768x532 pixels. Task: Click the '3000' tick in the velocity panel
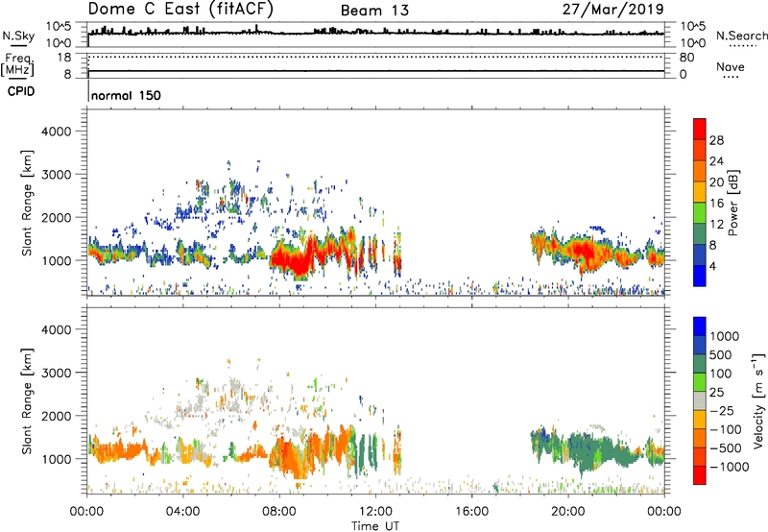coord(56,373)
